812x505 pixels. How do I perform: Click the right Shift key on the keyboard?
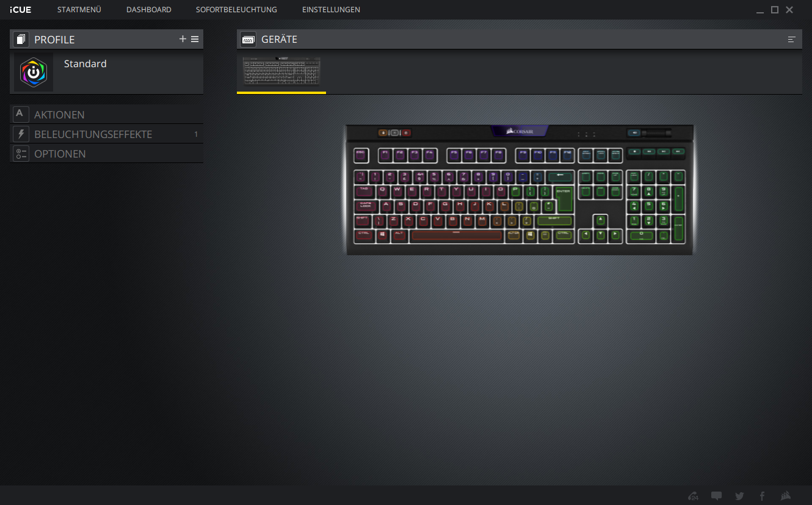point(554,220)
